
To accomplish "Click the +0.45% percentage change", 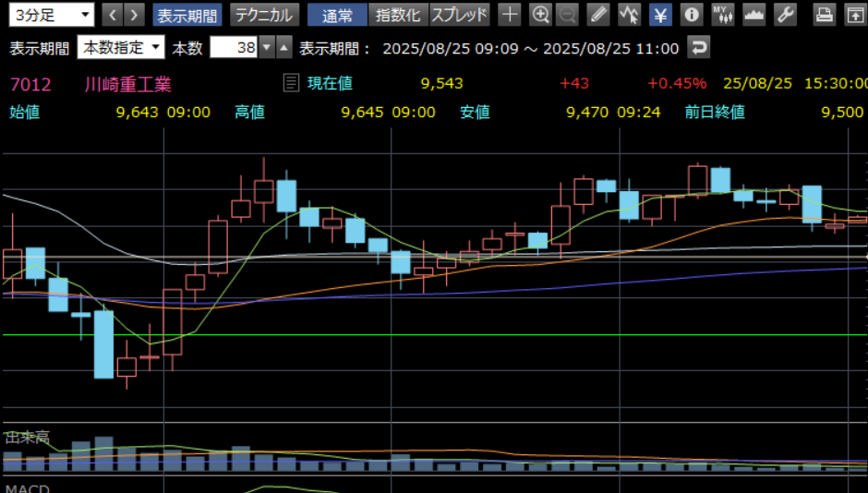I will point(677,83).
